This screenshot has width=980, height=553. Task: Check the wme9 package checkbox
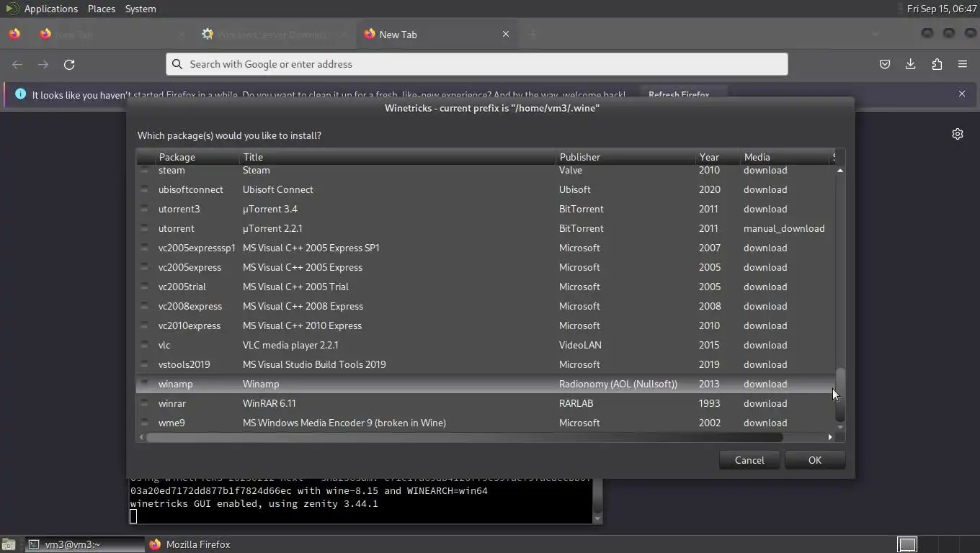[145, 423]
